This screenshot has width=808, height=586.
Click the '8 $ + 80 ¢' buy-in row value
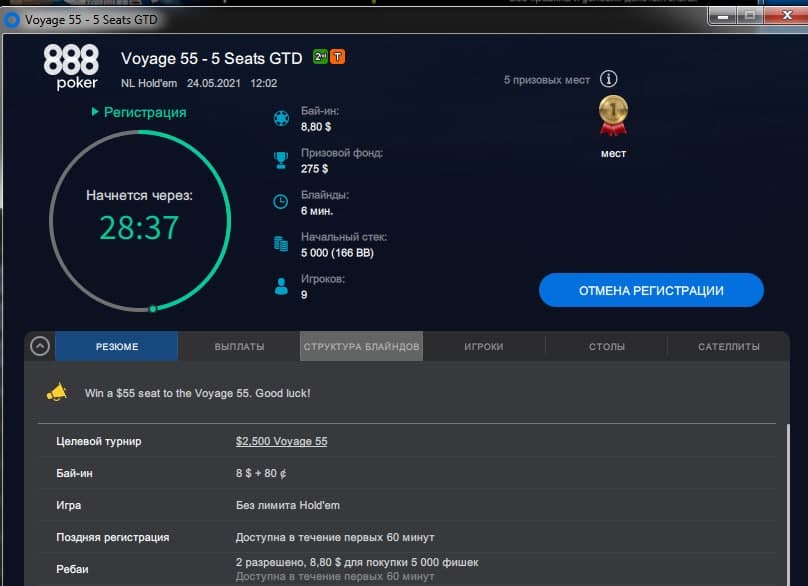[x=261, y=473]
